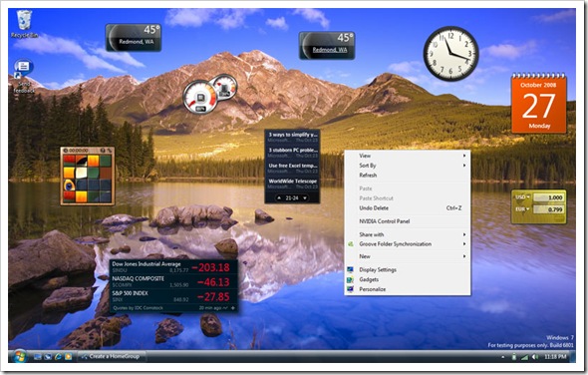This screenshot has height=375, width=588.
Task: Click the Start orb on taskbar
Action: click(19, 356)
